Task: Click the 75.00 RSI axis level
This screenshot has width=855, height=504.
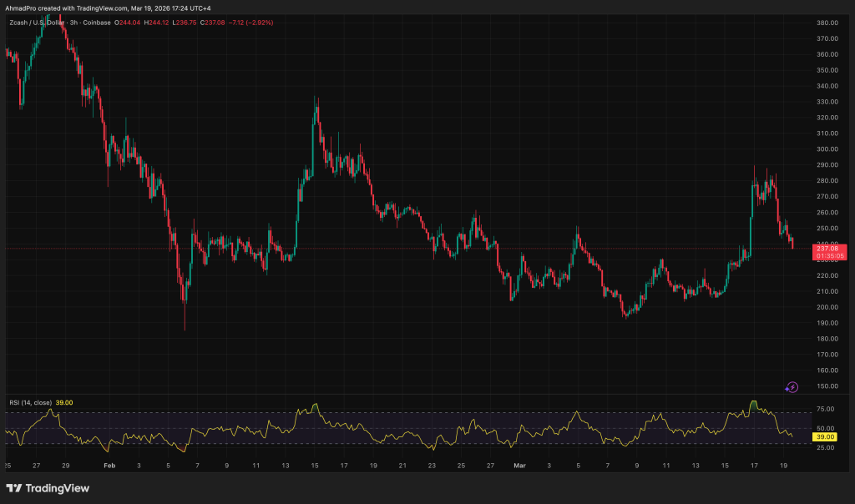Action: [x=827, y=409]
